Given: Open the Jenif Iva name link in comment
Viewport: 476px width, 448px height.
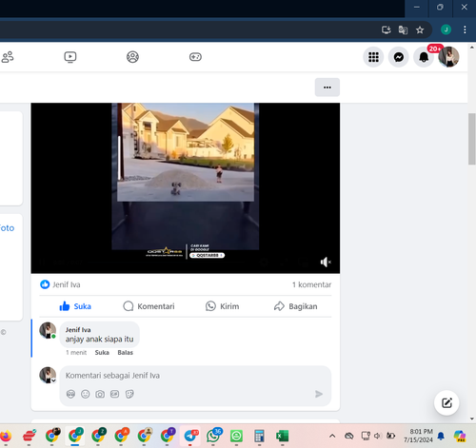Looking at the screenshot, I should coord(78,330).
